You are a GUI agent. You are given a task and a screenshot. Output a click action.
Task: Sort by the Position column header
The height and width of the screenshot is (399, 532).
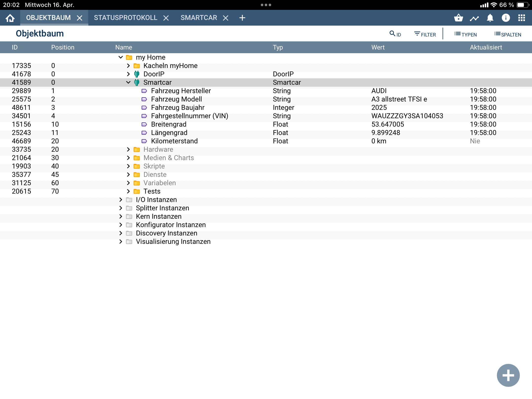(x=63, y=47)
